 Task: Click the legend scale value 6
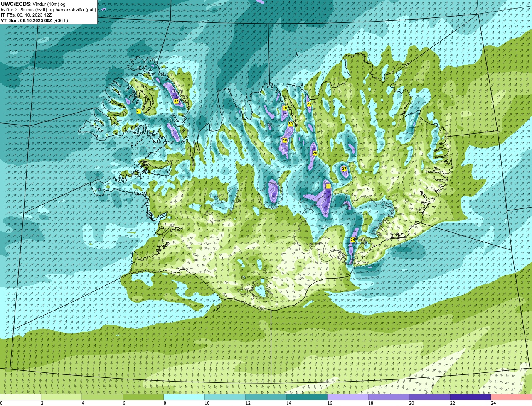124,403
